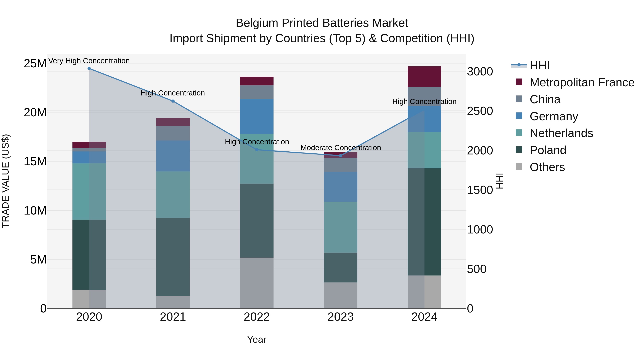This screenshot has width=644, height=362.
Task: Toggle the HHI legend entry
Action: [530, 65]
